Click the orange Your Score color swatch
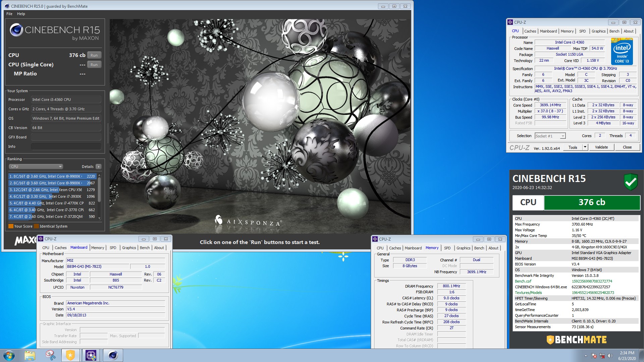 pos(11,226)
